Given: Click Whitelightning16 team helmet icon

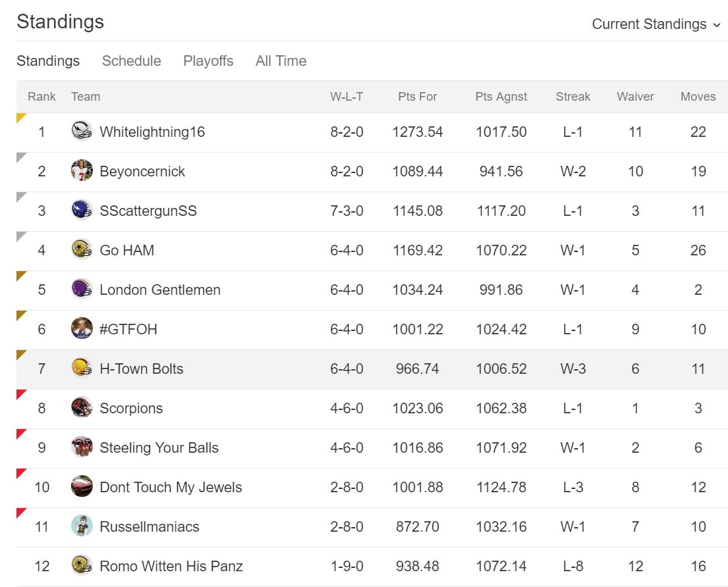Looking at the screenshot, I should (82, 132).
